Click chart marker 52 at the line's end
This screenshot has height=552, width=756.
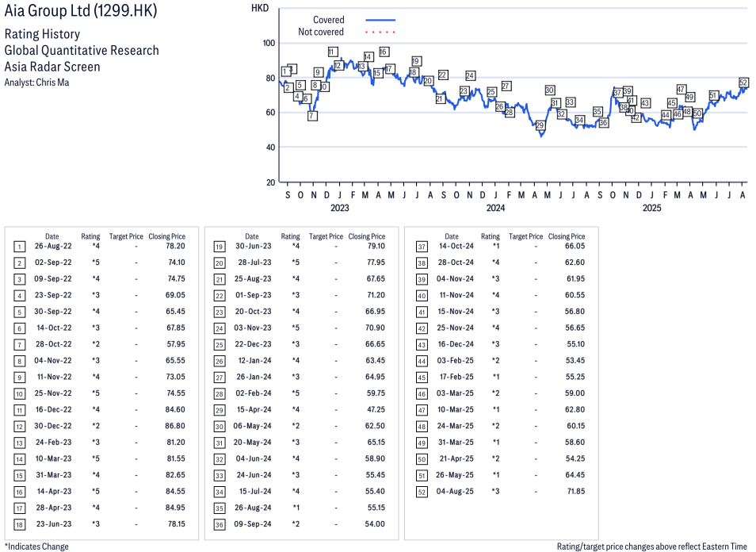coord(743,82)
